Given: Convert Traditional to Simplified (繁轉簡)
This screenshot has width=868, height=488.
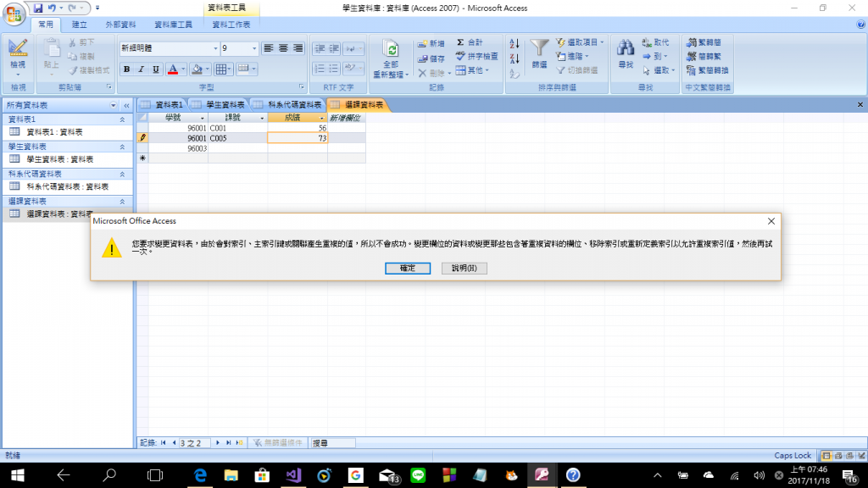Looking at the screenshot, I should 704,42.
